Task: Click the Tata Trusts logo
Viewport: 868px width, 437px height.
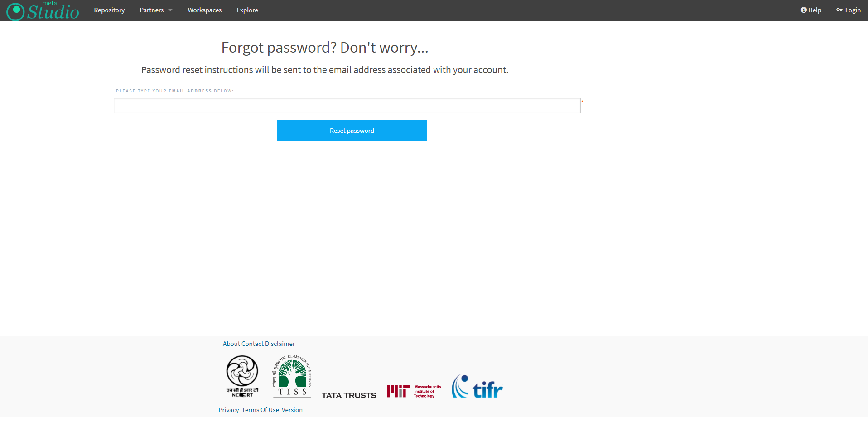Action: [349, 395]
